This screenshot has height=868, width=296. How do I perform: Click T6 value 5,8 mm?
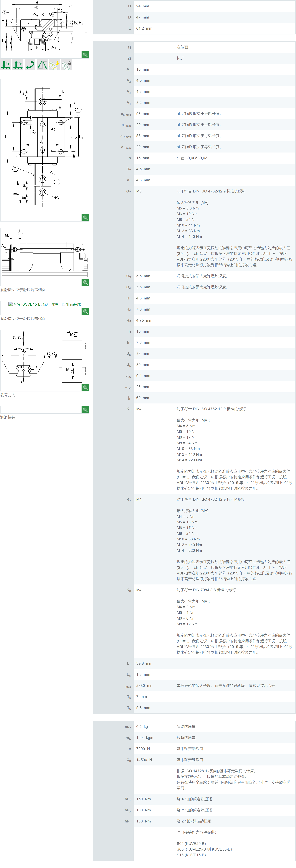pyautogui.click(x=143, y=708)
